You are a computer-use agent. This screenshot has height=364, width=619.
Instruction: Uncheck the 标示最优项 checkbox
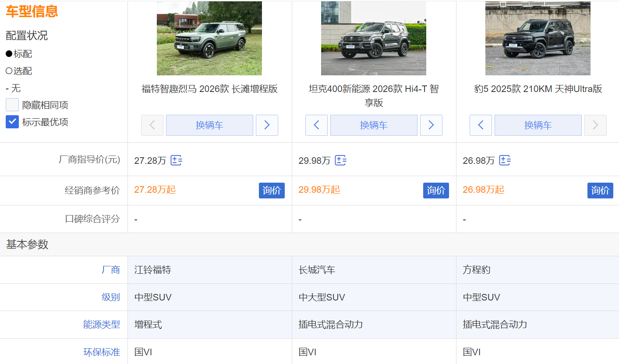coord(12,122)
